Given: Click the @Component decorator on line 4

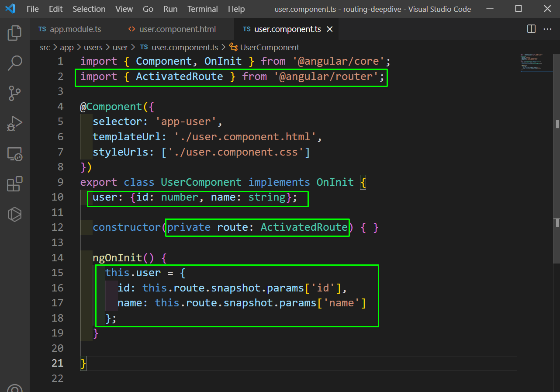Looking at the screenshot, I should 111,107.
